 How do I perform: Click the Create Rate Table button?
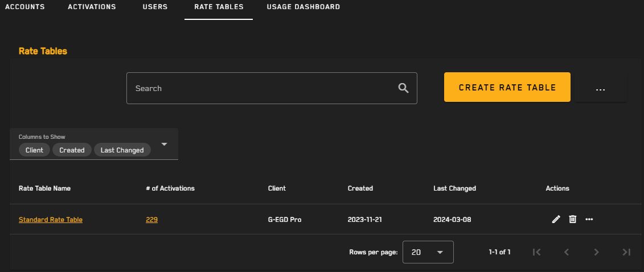pos(507,87)
